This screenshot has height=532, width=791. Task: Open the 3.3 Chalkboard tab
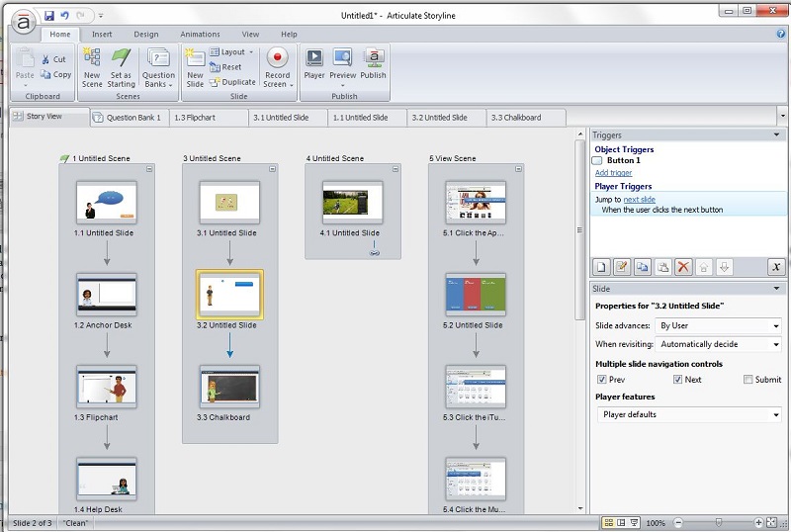tap(515, 118)
